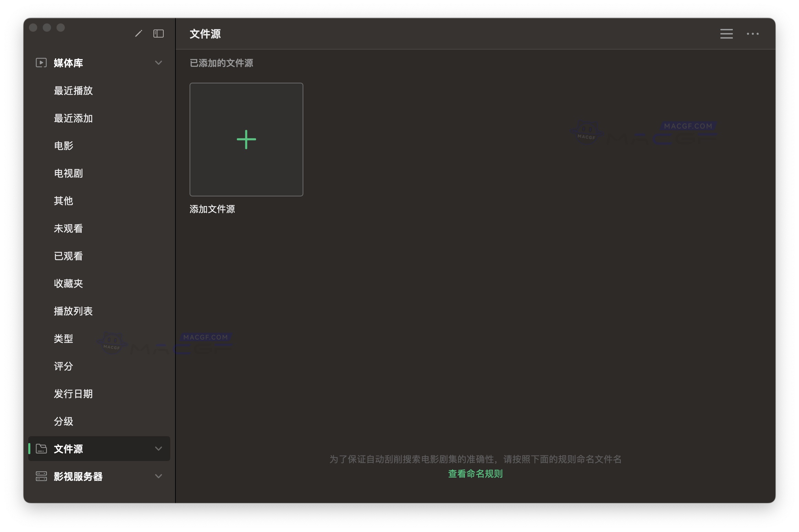The height and width of the screenshot is (532, 799).
Task: Select 电影 in the media library
Action: 63,146
